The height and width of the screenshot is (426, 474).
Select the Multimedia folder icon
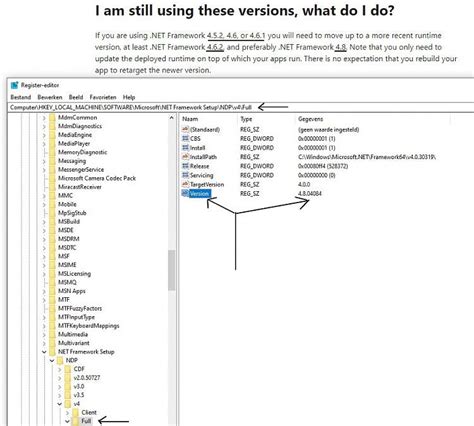[52, 334]
